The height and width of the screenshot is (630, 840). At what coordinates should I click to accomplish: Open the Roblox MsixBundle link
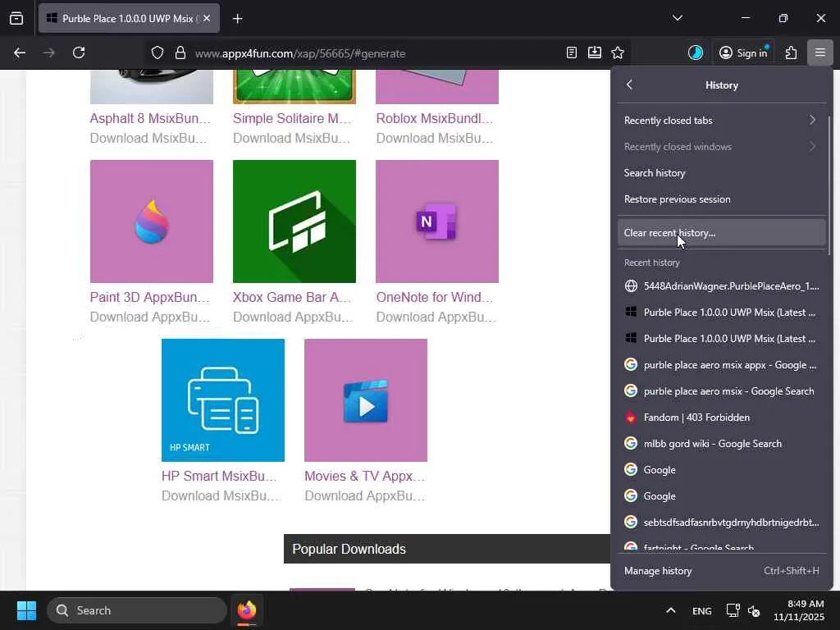pyautogui.click(x=435, y=118)
